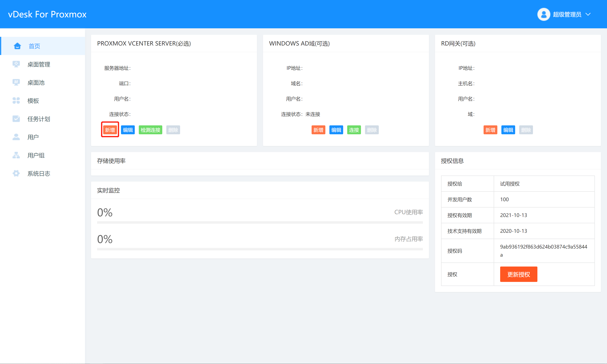Screen dimensions: 607x364
Task: Click the RD网关(可选) header
Action: click(x=458, y=43)
